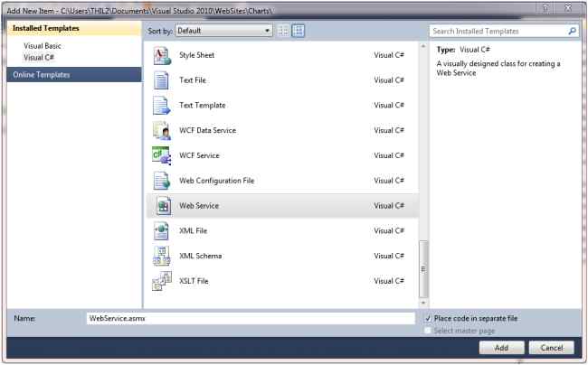Select the Text Template label
This screenshot has height=365, width=588.
click(203, 106)
